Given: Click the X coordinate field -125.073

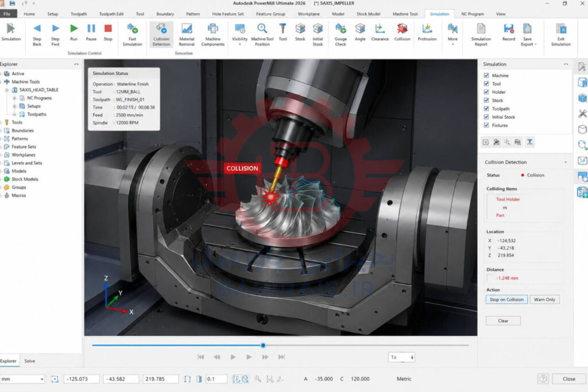Looking at the screenshot, I should coord(82,379).
